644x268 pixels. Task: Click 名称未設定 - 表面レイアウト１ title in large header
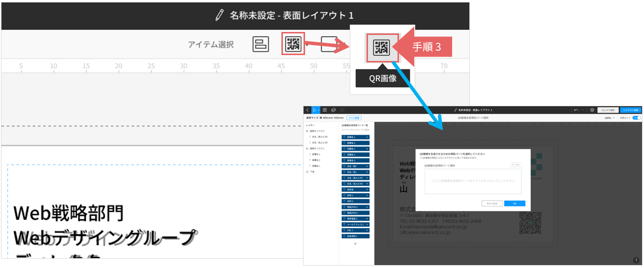[x=291, y=15]
